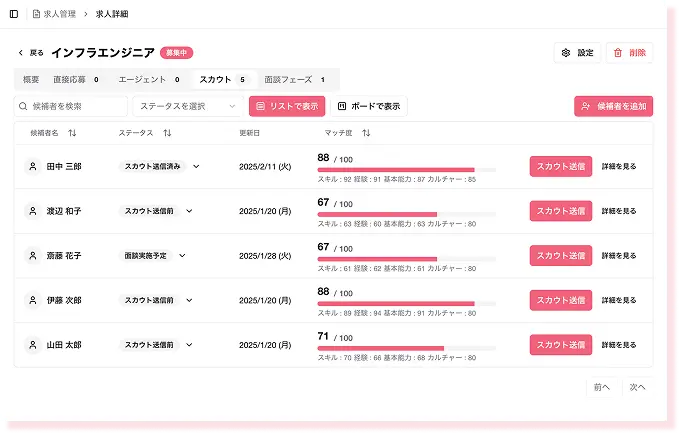
Task: Click the 候補者を追加 button
Action: (x=613, y=106)
